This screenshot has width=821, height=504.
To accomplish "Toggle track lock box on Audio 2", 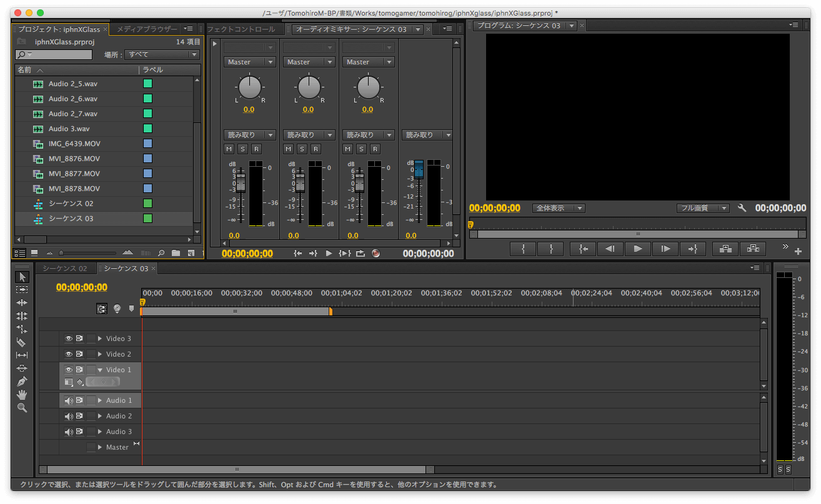I will point(91,416).
